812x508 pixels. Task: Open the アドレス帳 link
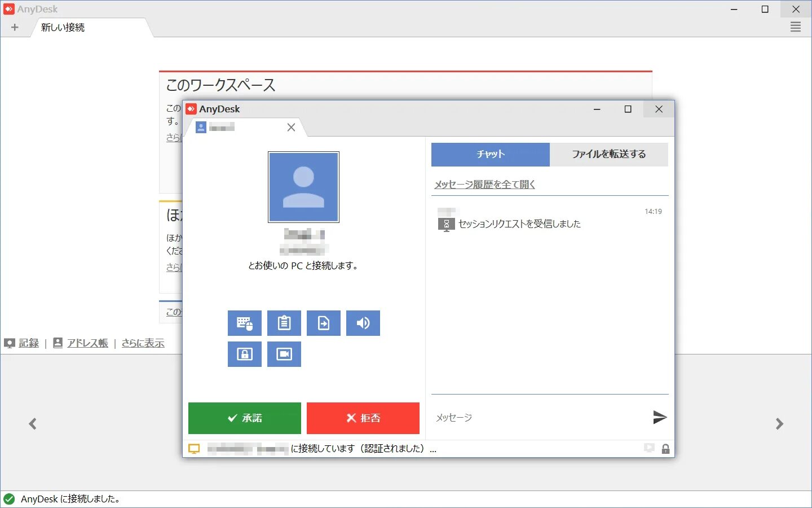coord(87,343)
